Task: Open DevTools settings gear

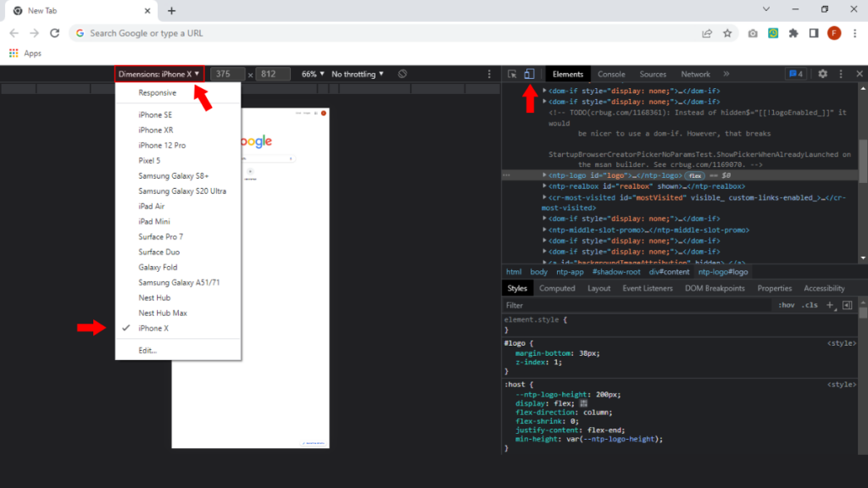Action: click(x=822, y=75)
